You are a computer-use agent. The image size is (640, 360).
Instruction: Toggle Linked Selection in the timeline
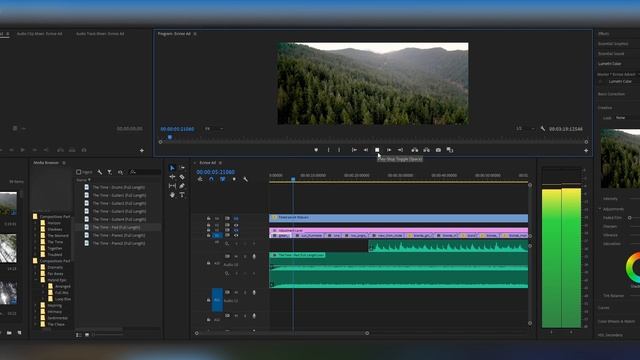(x=222, y=179)
